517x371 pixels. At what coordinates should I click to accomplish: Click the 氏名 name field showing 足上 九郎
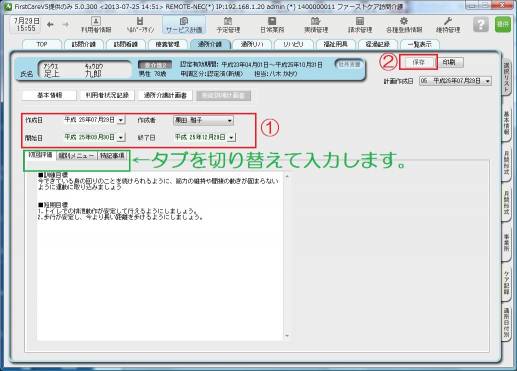85,70
